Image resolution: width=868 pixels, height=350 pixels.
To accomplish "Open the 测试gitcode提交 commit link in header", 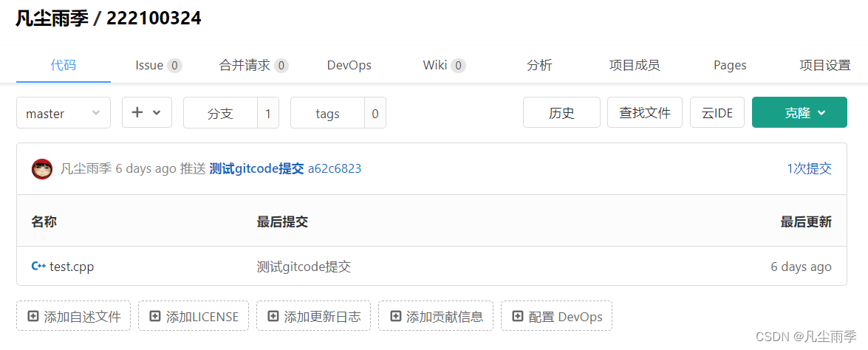I will (x=257, y=168).
